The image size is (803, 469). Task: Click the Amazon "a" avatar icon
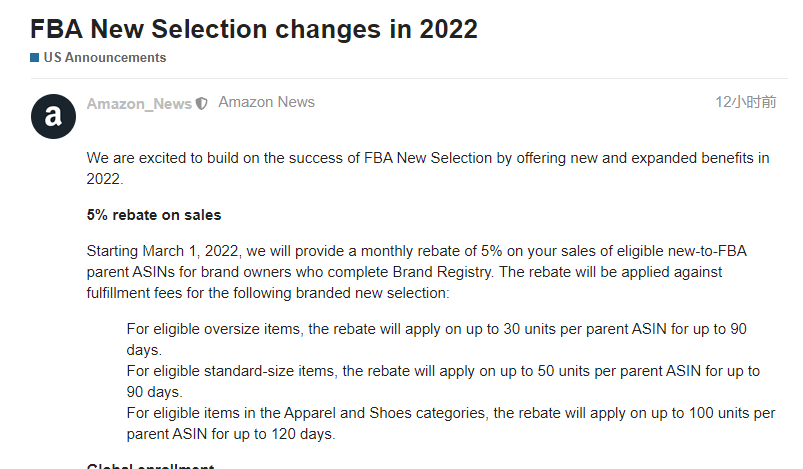pyautogui.click(x=53, y=116)
